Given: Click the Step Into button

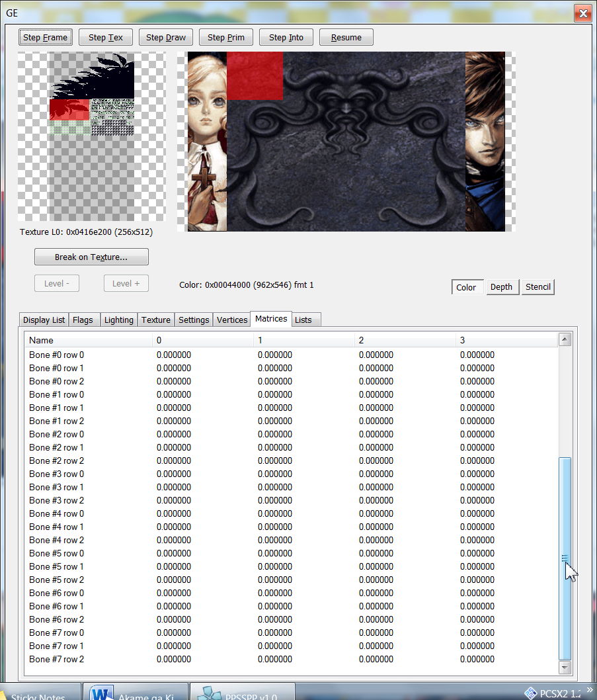Looking at the screenshot, I should click(x=286, y=38).
